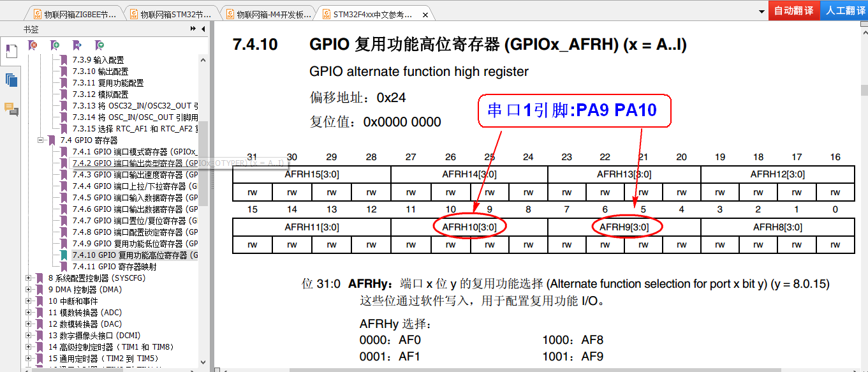Open bookmark 7.4.3 GPIO 端口输出速度寄存器
The image size is (868, 372).
[x=135, y=175]
